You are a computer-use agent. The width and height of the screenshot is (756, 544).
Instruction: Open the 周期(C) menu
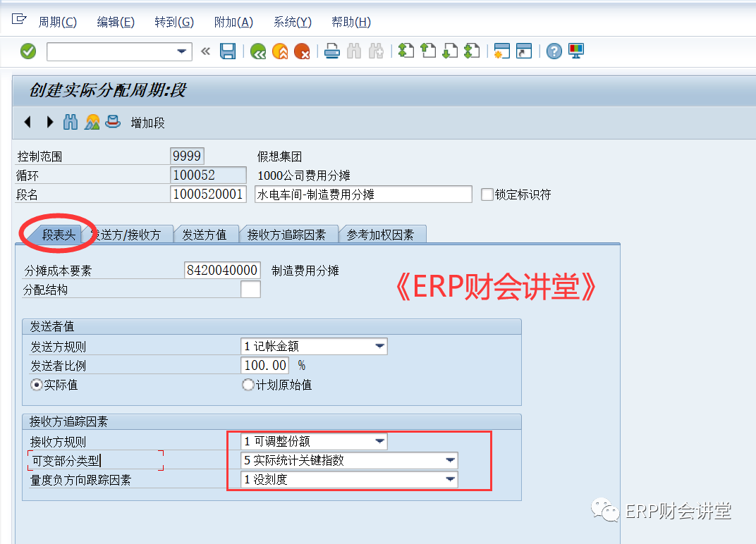pos(57,22)
